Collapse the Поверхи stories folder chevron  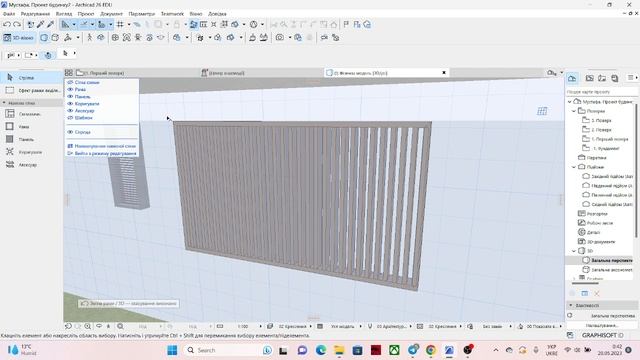tap(574, 111)
